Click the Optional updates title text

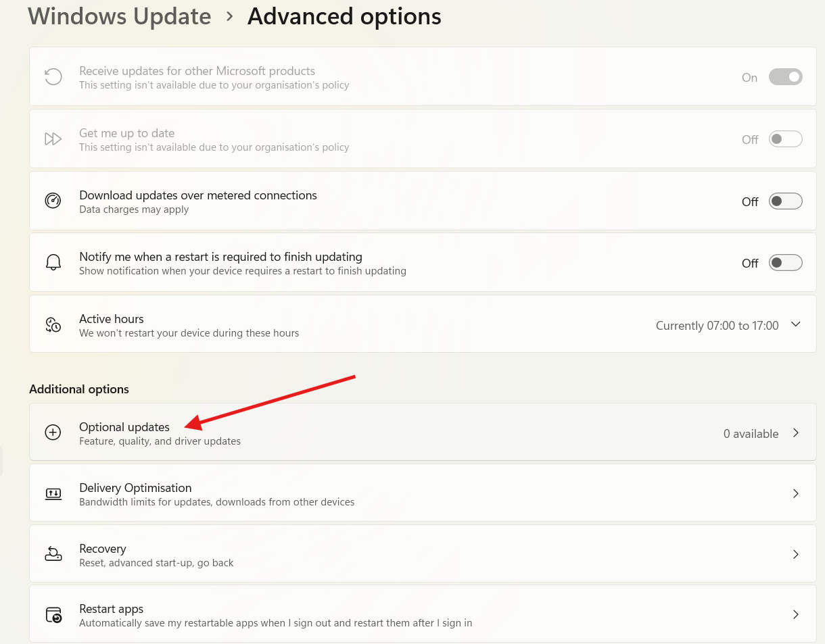(x=124, y=427)
